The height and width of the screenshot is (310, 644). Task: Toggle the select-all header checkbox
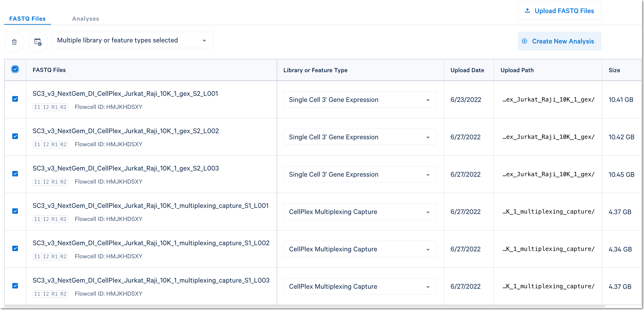15,69
